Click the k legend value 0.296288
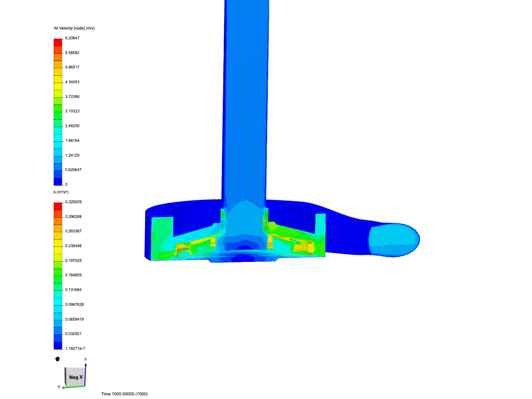 (73, 217)
